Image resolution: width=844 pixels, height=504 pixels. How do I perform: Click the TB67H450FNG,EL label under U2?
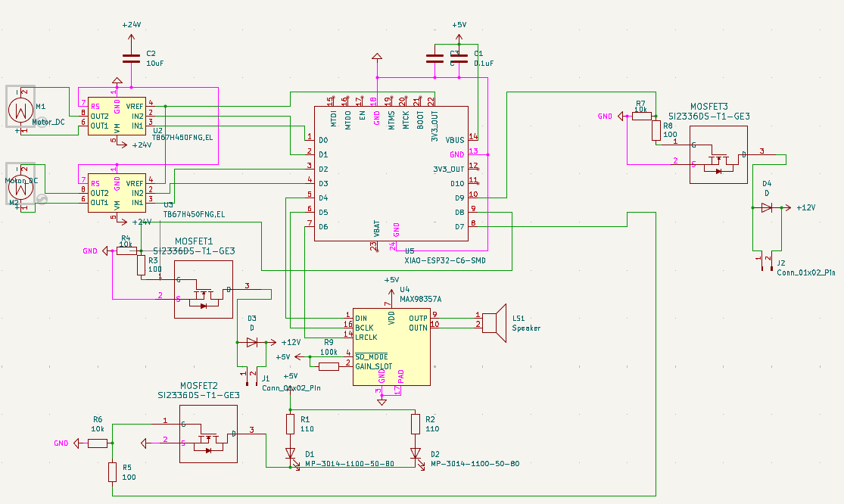pos(182,137)
